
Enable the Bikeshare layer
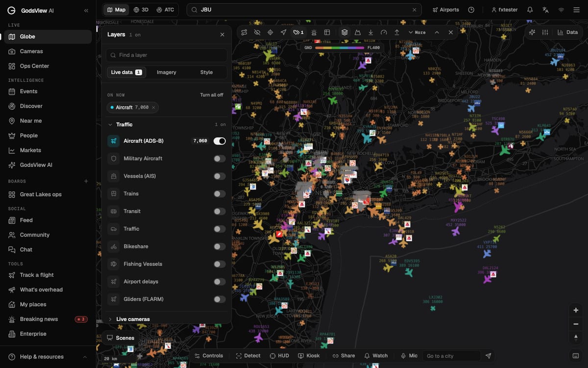pyautogui.click(x=220, y=246)
